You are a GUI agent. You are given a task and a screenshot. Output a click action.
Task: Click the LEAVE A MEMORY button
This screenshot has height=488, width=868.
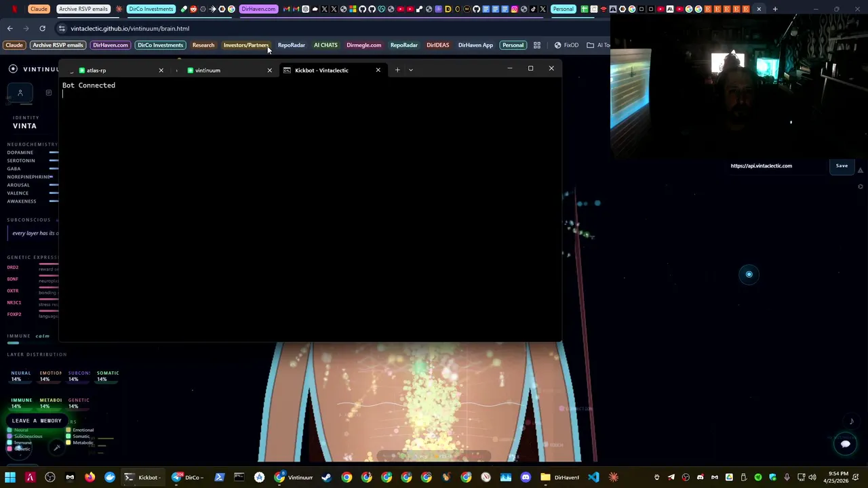click(x=37, y=421)
